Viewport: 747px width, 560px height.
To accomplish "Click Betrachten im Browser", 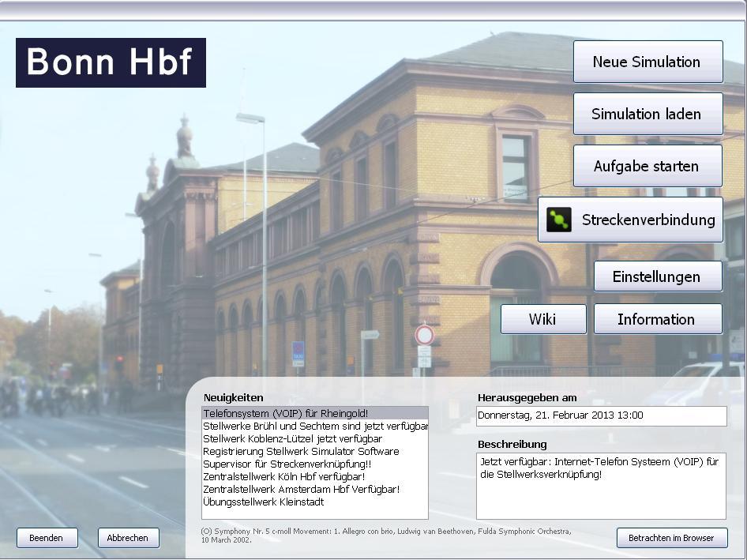I will [672, 538].
